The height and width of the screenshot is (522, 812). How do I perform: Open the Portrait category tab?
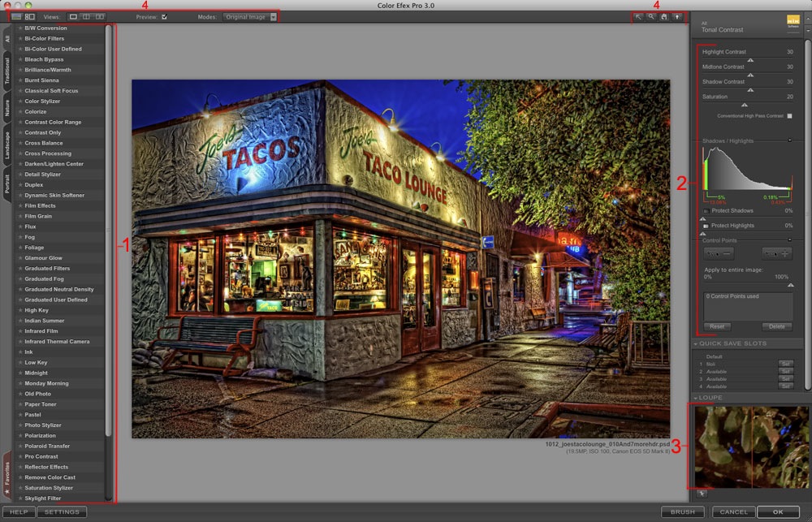(6, 184)
